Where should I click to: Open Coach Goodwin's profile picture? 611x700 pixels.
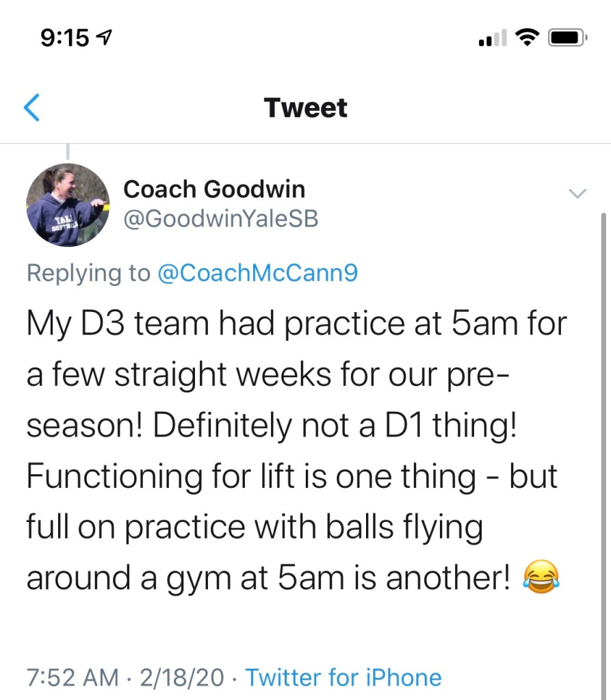[67, 205]
